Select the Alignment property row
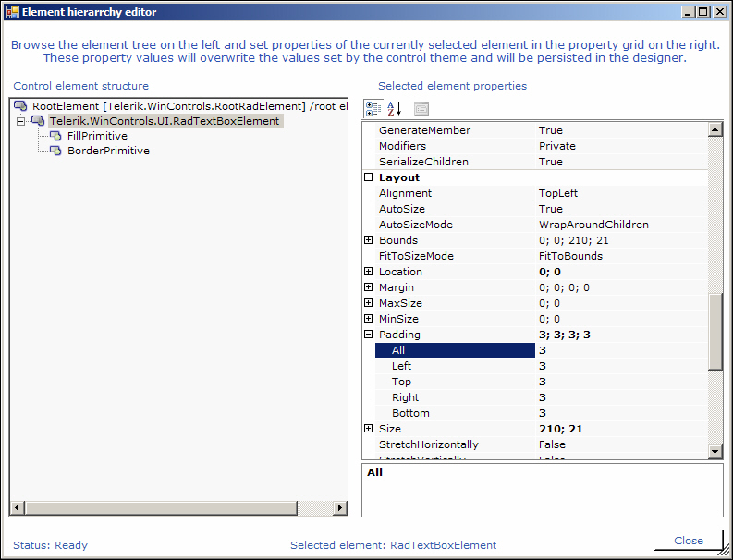Image resolution: width=733 pixels, height=560 pixels. pos(542,193)
